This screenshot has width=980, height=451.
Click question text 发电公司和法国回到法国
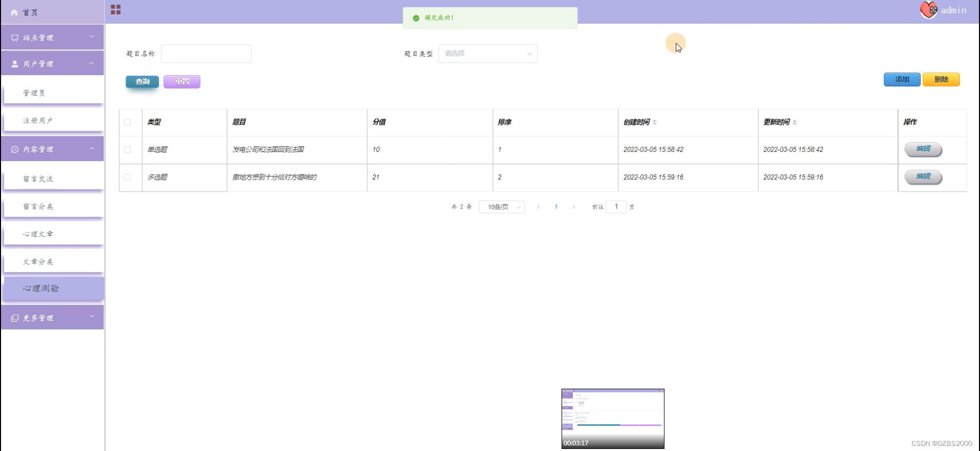[x=268, y=149]
